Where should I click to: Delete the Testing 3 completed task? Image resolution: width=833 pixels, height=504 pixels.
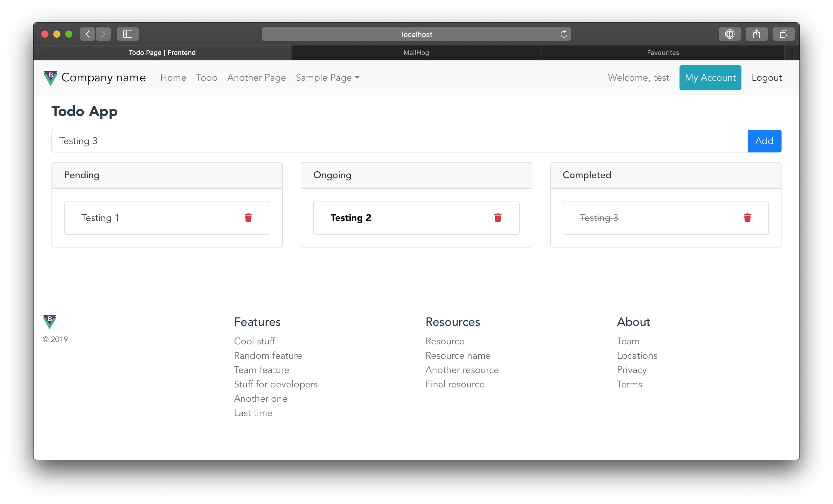click(x=747, y=218)
